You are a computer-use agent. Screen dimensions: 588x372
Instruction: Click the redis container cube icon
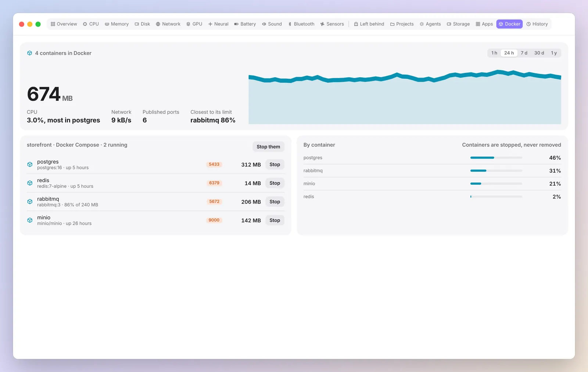coord(30,183)
